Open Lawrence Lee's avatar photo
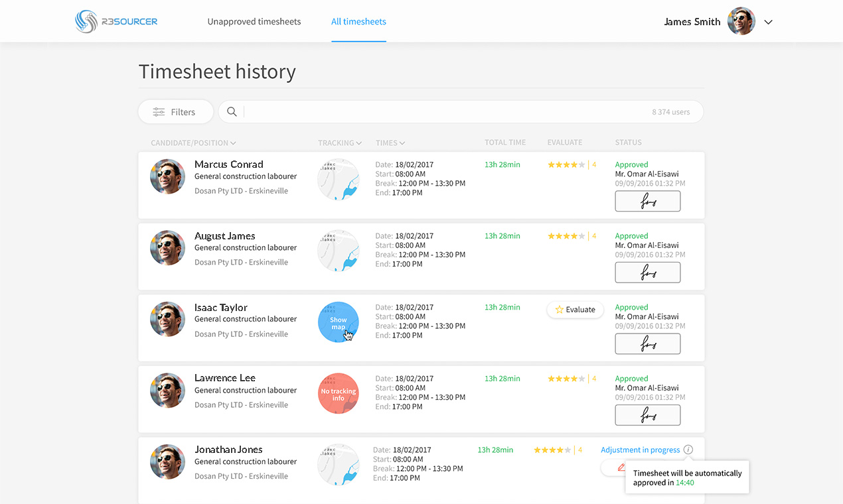The width and height of the screenshot is (843, 504). [167, 391]
